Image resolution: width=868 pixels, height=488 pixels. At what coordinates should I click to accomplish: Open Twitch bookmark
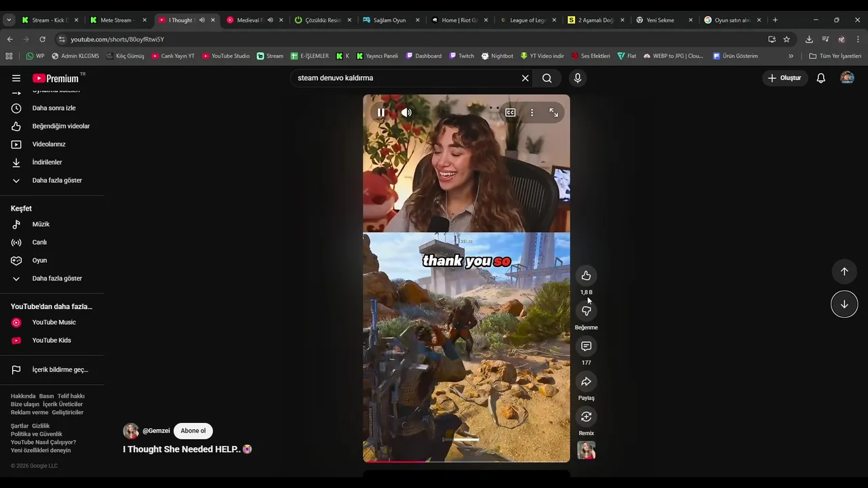pyautogui.click(x=460, y=56)
